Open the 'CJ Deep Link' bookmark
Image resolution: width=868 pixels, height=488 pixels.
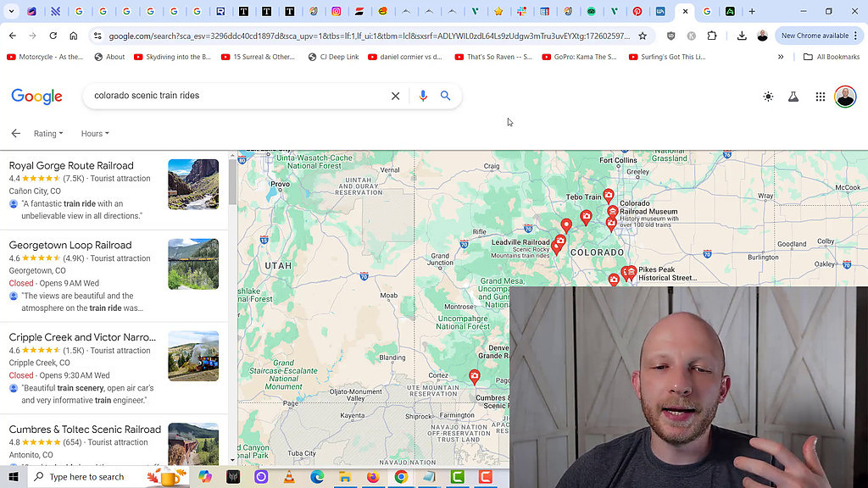[333, 57]
